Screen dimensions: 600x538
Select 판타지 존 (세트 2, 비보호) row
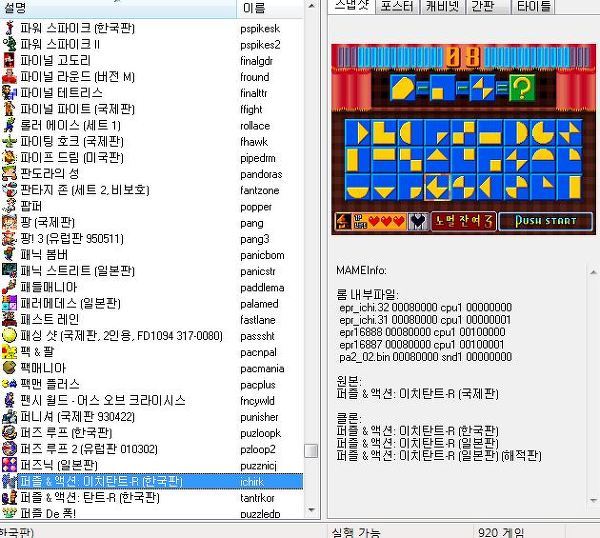[152, 190]
